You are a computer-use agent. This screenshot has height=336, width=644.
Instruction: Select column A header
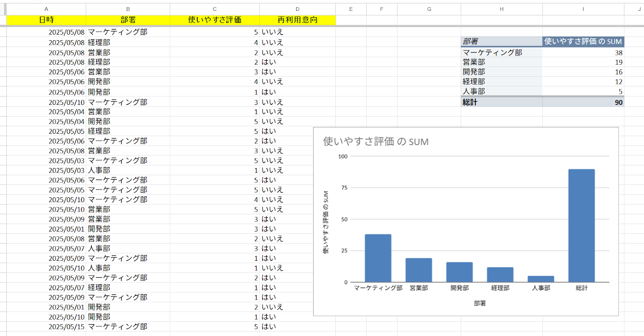pos(46,9)
